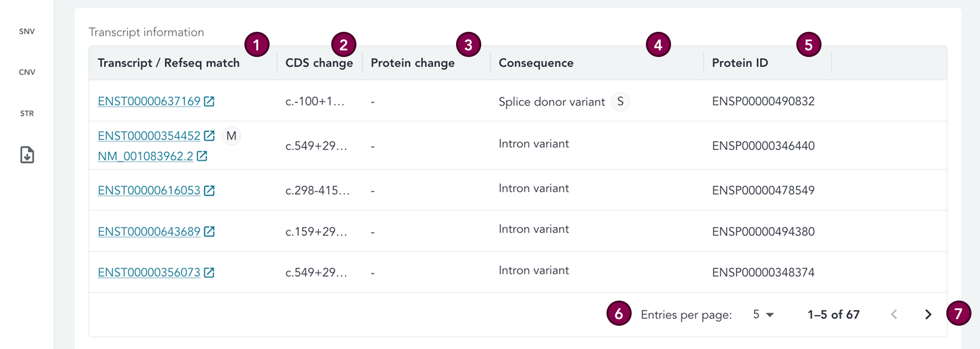Open transcript link ENST00000637169
Screen dimensions: 980x349
pyautogui.click(x=149, y=101)
